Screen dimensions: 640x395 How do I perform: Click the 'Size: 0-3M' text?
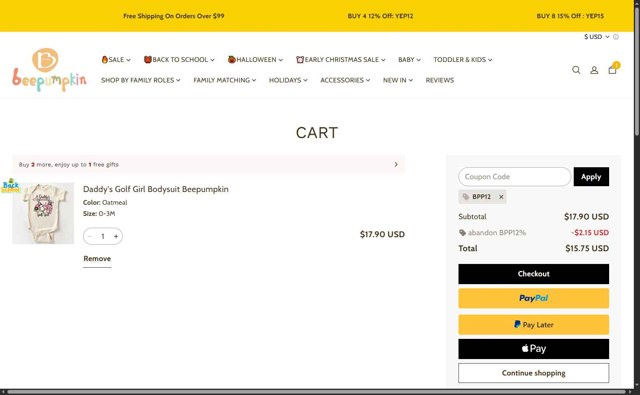tap(99, 213)
